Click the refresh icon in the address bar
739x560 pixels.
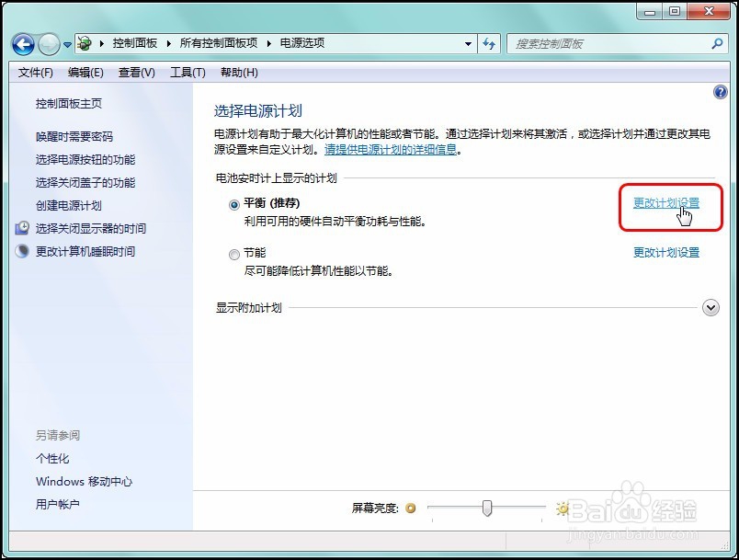click(489, 43)
